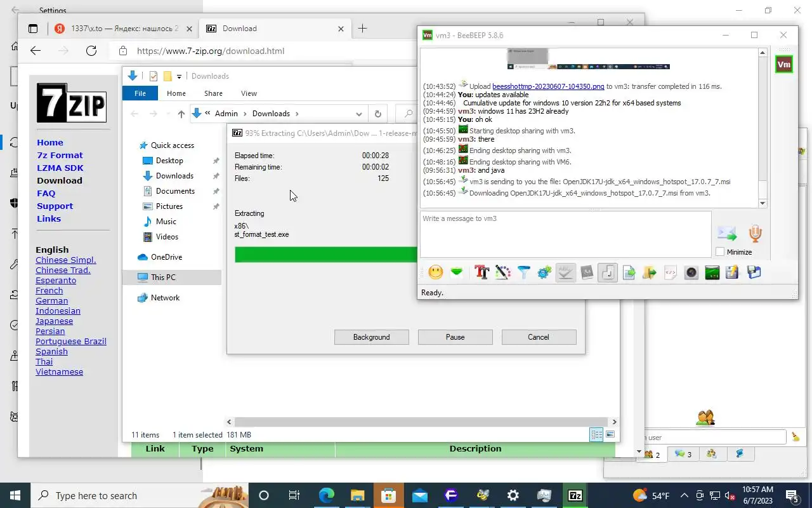
Task: Click the send file document icon in BeeBEEP
Action: click(x=629, y=272)
